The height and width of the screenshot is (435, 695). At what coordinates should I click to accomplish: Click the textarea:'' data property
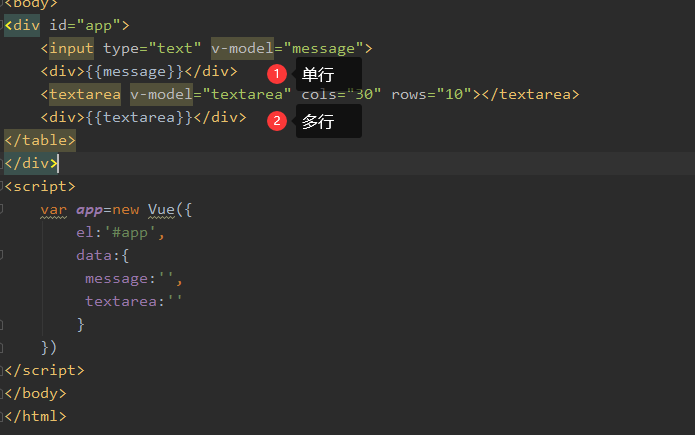tap(134, 302)
